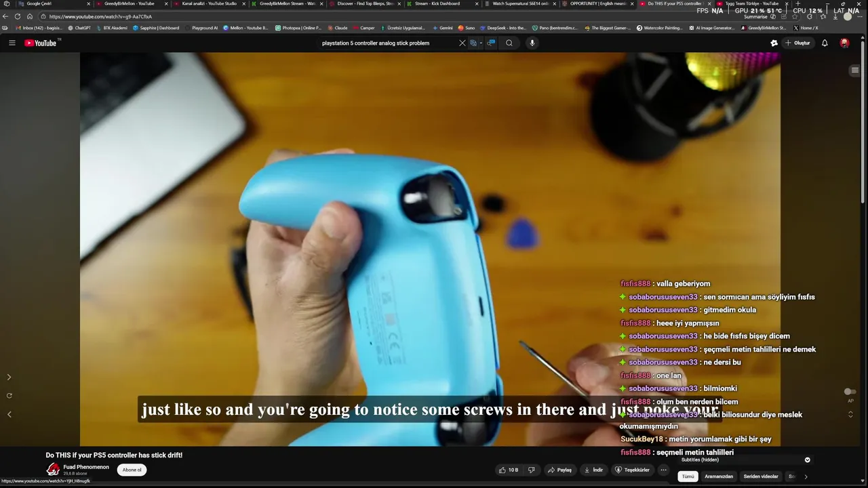Open dropdown arrow beside translate icon

click(x=481, y=43)
